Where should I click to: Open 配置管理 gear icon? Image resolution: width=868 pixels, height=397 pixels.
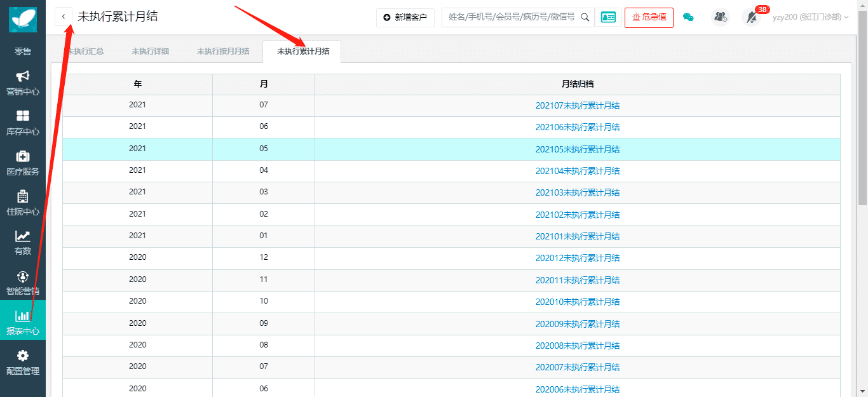click(23, 356)
